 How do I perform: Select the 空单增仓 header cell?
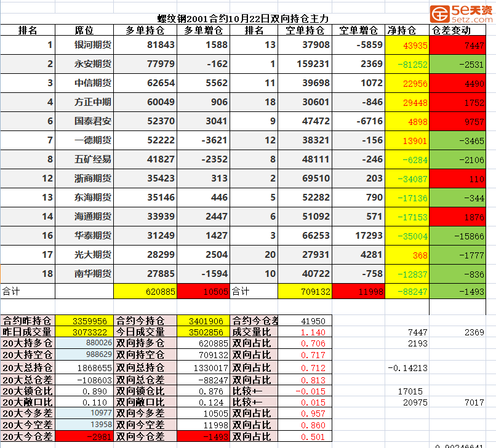(x=358, y=30)
